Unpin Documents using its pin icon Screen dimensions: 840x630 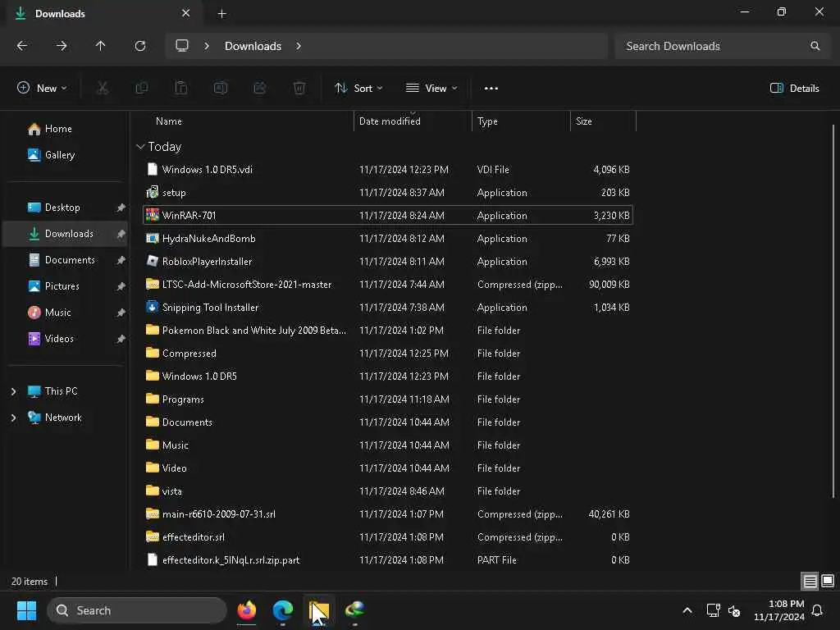tap(121, 260)
